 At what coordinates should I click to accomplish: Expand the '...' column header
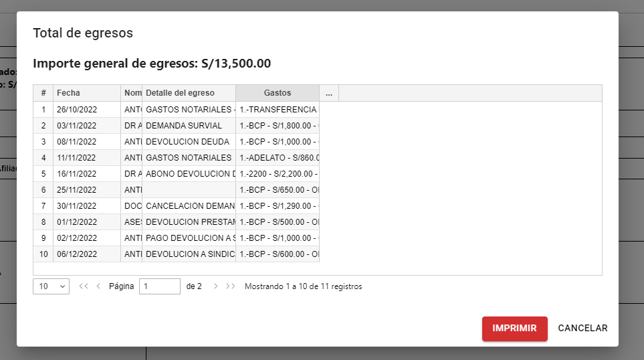click(329, 93)
